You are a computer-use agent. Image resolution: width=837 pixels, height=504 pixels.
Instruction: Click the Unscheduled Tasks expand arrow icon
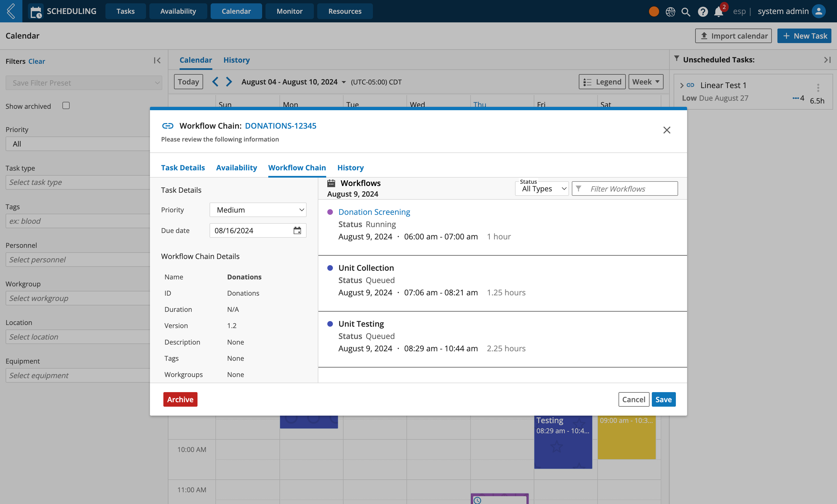point(827,59)
